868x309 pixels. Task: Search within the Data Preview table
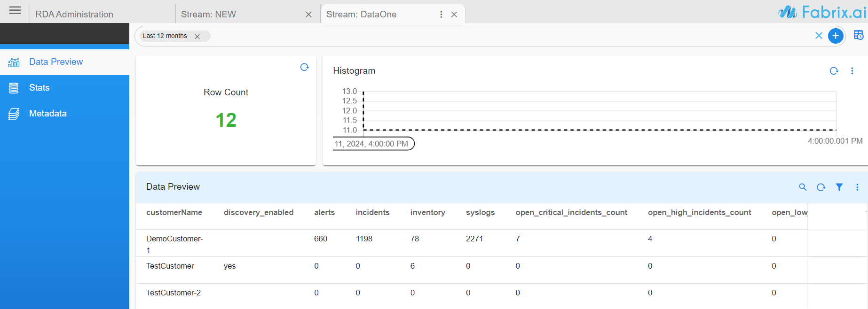tap(803, 187)
